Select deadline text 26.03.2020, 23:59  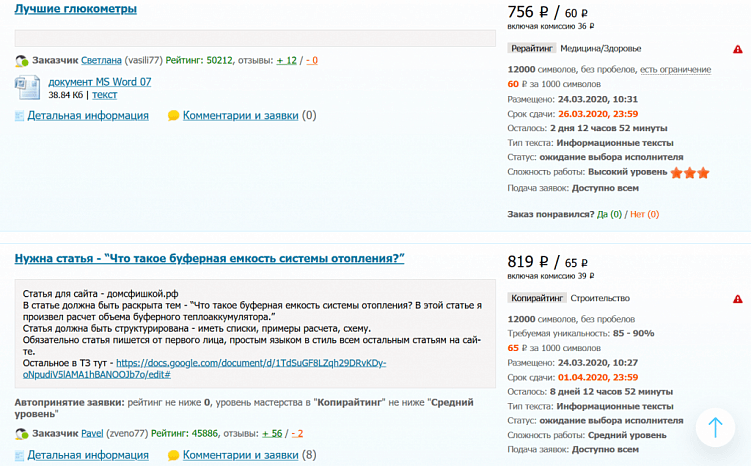pos(598,114)
